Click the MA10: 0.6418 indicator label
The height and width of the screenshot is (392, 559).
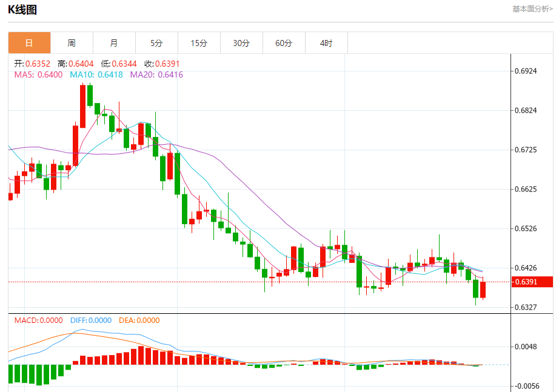tap(96, 75)
